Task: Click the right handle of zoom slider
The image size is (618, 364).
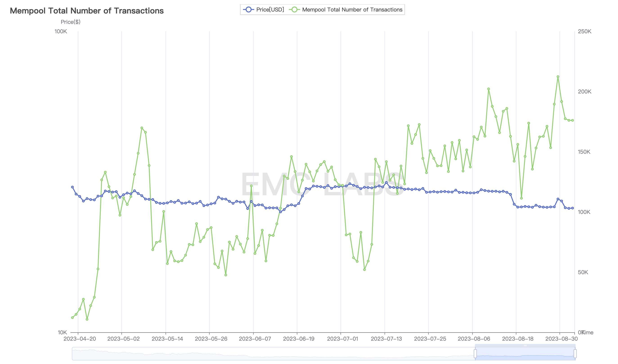Action: click(575, 353)
